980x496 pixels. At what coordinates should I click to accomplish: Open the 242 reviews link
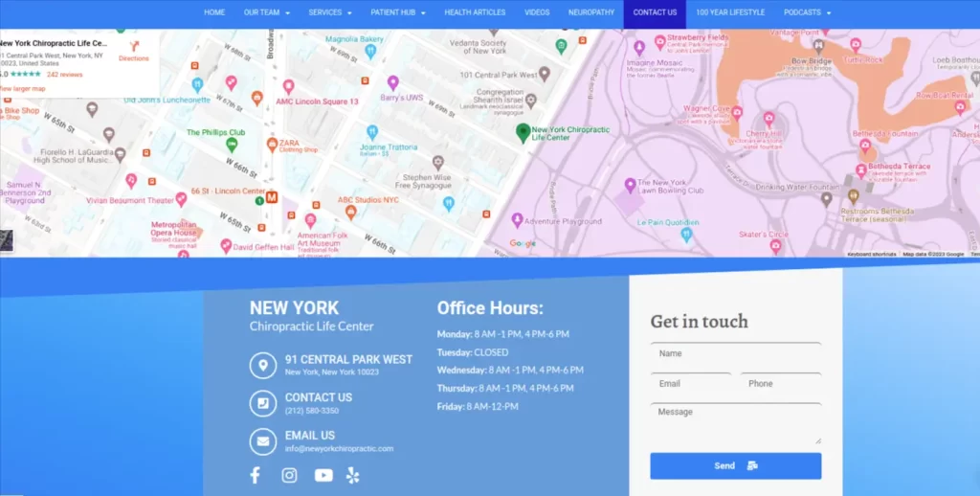[64, 75]
